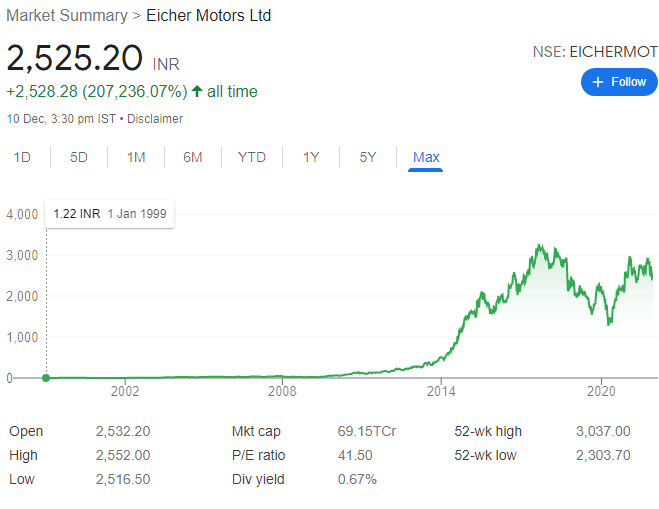This screenshot has width=659, height=509.
Task: Click the Eicher Motors Ltd title
Action: point(208,16)
